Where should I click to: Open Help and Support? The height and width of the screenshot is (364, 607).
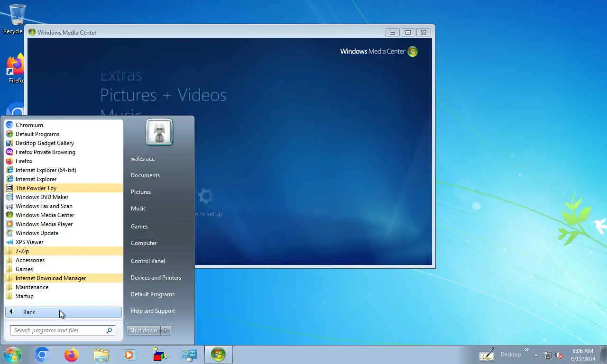pos(153,311)
